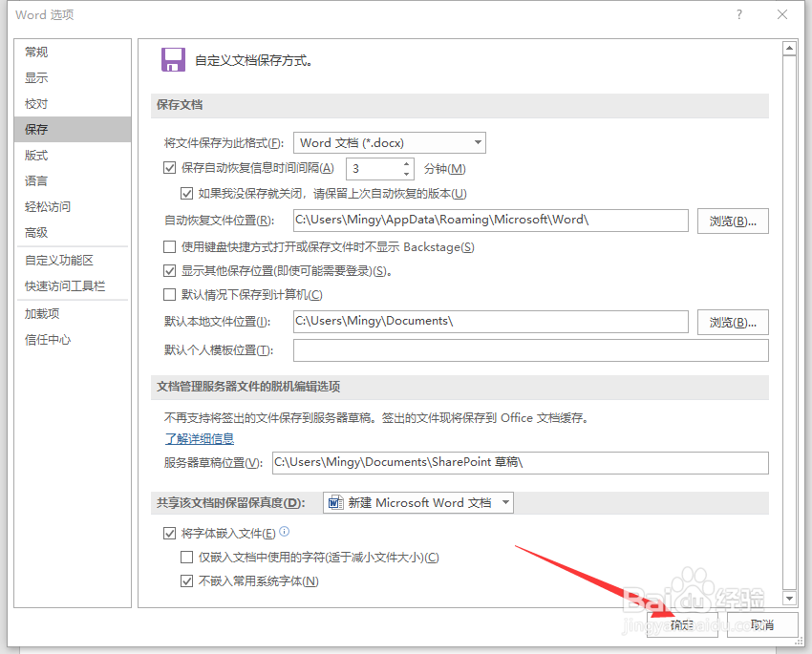Select 常规 category

(x=73, y=52)
